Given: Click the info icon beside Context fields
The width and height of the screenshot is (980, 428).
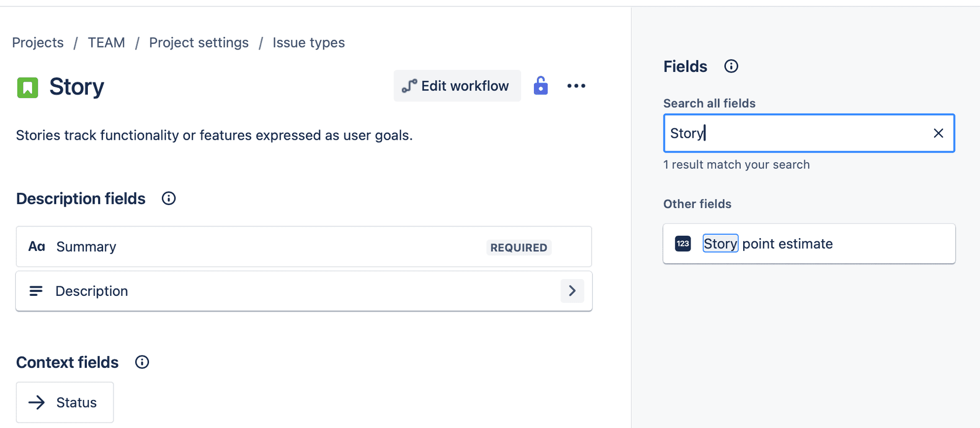Looking at the screenshot, I should point(141,362).
